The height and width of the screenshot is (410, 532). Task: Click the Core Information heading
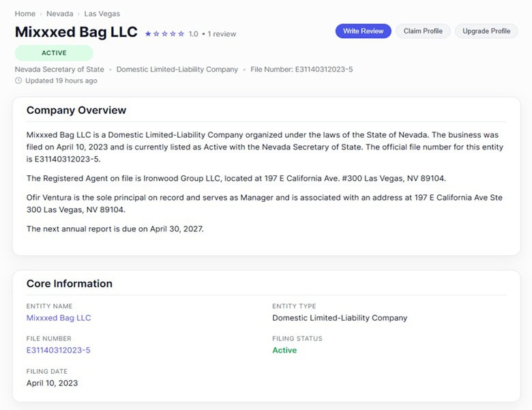pos(69,283)
